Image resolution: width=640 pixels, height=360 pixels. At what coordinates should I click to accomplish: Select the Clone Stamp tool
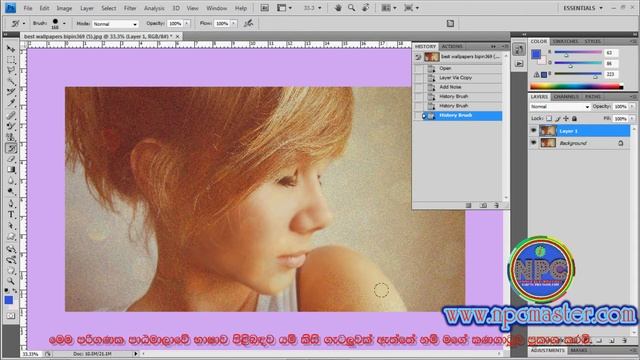coord(11,137)
